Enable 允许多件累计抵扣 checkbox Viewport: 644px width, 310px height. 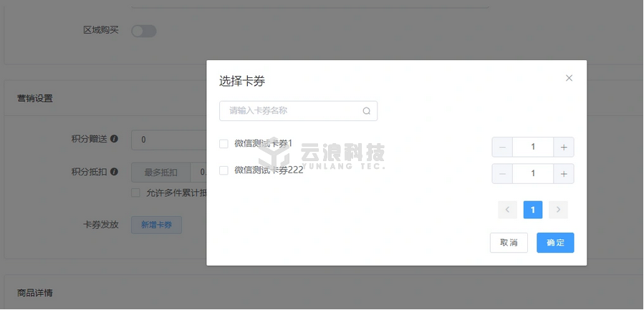pyautogui.click(x=135, y=193)
